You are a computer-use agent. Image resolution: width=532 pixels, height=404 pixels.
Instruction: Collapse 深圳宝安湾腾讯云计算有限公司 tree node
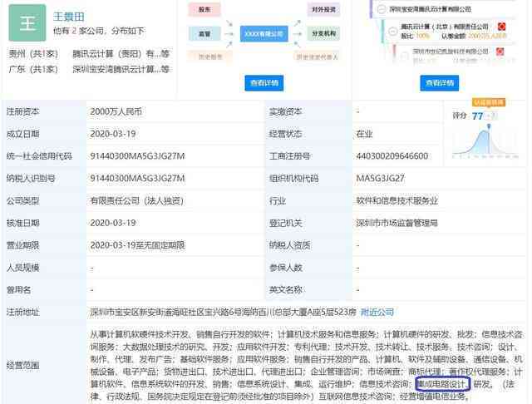click(382, 9)
